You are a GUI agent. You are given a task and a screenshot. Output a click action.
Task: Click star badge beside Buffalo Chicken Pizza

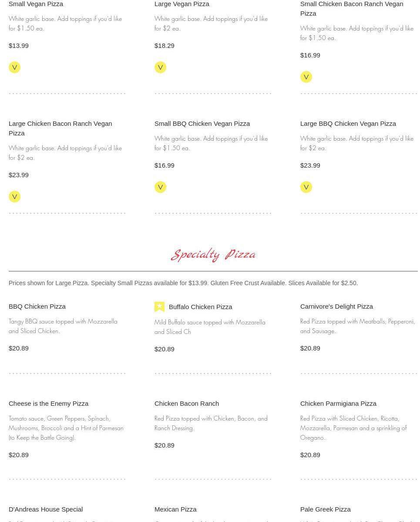[159, 306]
